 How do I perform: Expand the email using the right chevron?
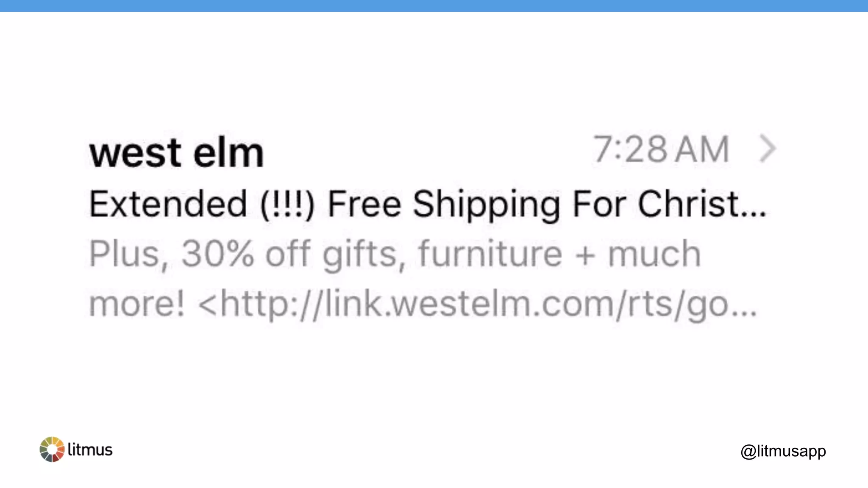coord(768,149)
